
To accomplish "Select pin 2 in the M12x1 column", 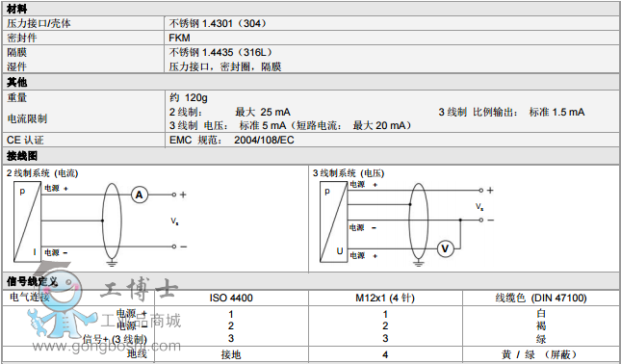I will pyautogui.click(x=385, y=326).
